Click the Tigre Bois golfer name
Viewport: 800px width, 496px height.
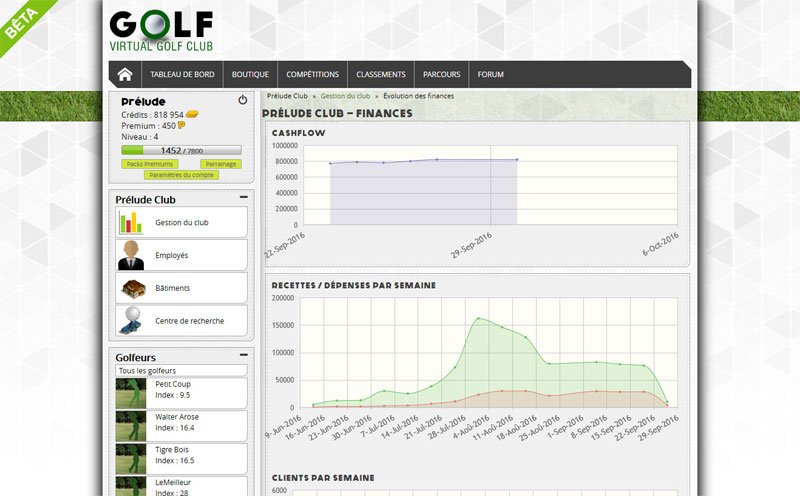tap(172, 450)
